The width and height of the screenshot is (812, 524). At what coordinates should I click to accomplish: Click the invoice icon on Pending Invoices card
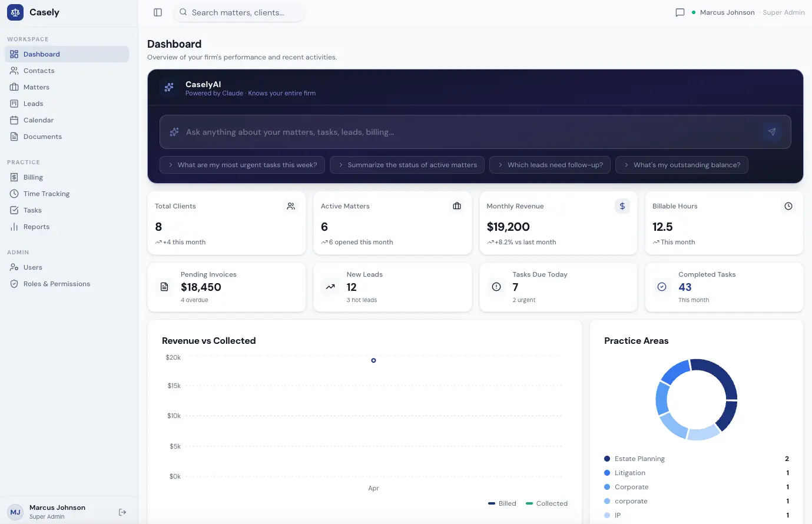[x=164, y=287]
